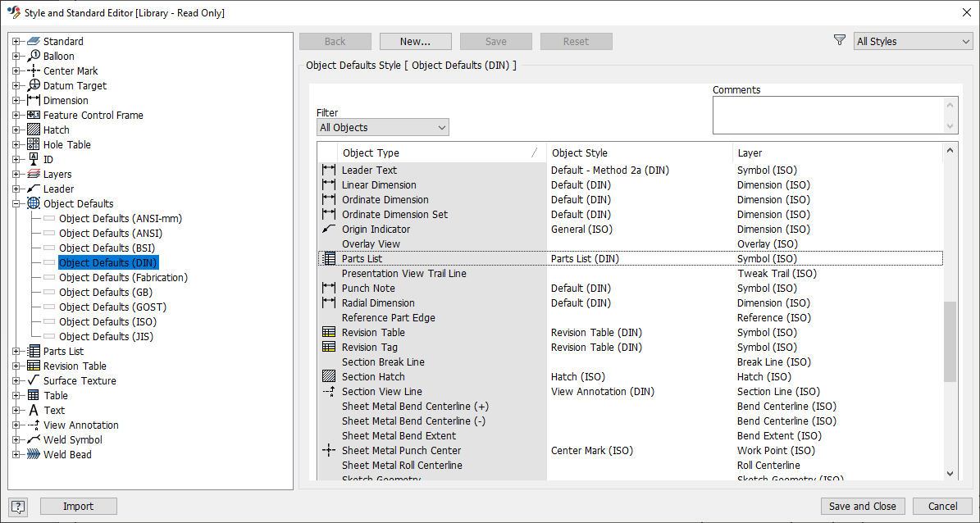The image size is (980, 523).
Task: Click the Center Mark icon in tree
Action: 34,71
